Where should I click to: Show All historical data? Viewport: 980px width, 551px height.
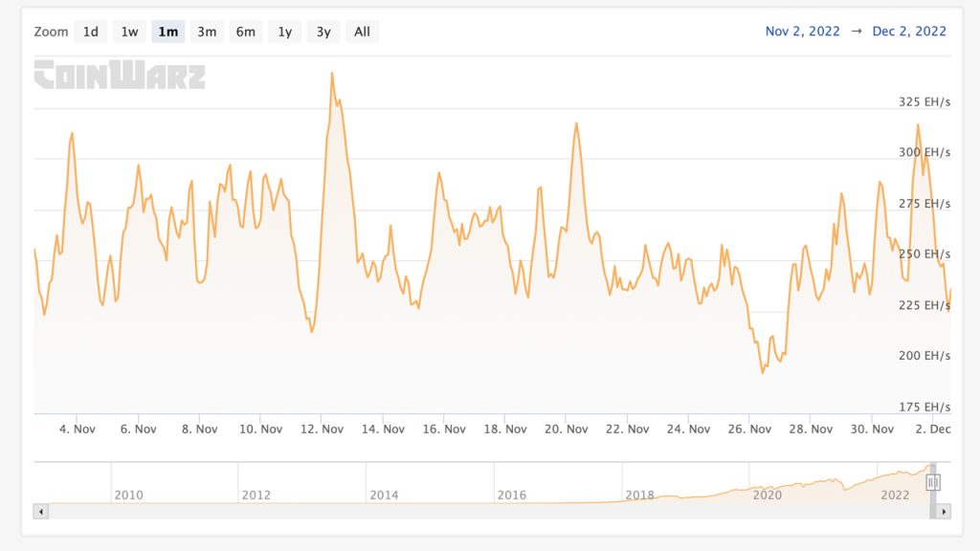[x=361, y=31]
